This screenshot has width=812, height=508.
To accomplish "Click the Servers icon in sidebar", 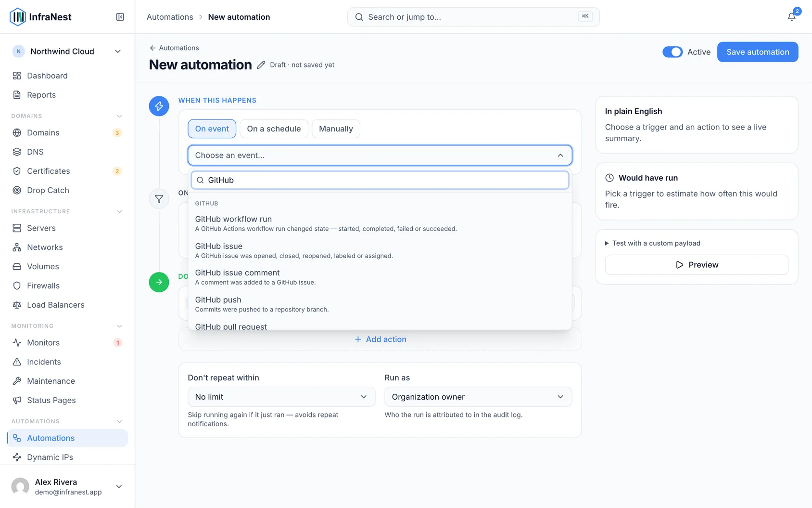I will (17, 228).
